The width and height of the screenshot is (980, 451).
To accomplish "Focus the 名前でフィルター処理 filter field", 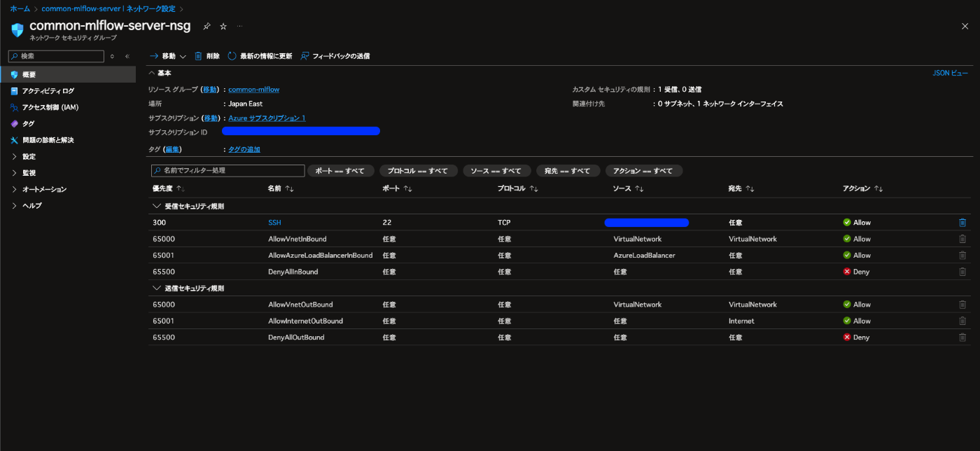I will coord(228,171).
